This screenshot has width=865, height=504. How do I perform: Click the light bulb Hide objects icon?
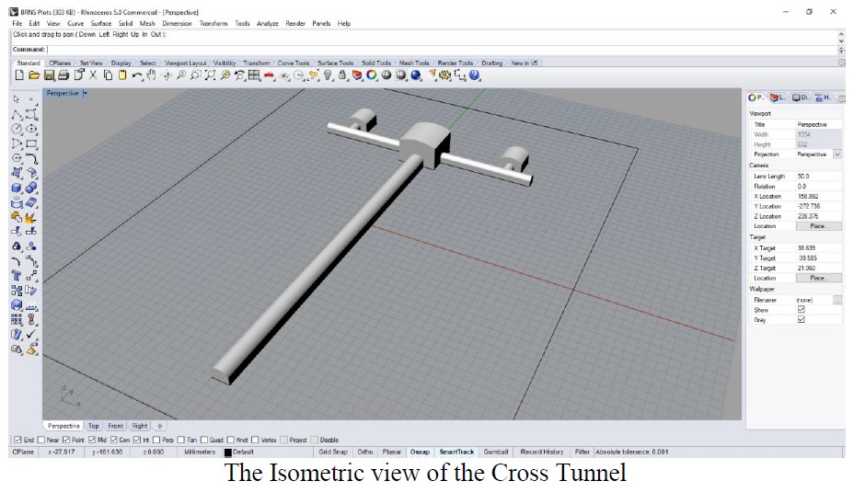[x=329, y=75]
